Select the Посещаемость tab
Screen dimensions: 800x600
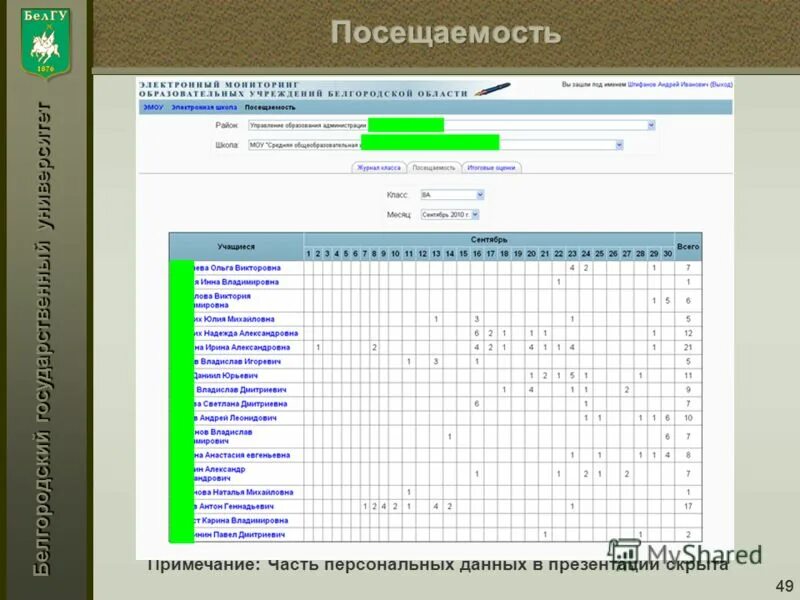click(x=434, y=166)
